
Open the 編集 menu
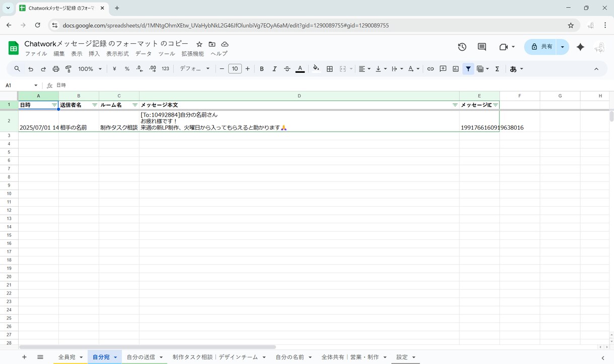point(59,54)
